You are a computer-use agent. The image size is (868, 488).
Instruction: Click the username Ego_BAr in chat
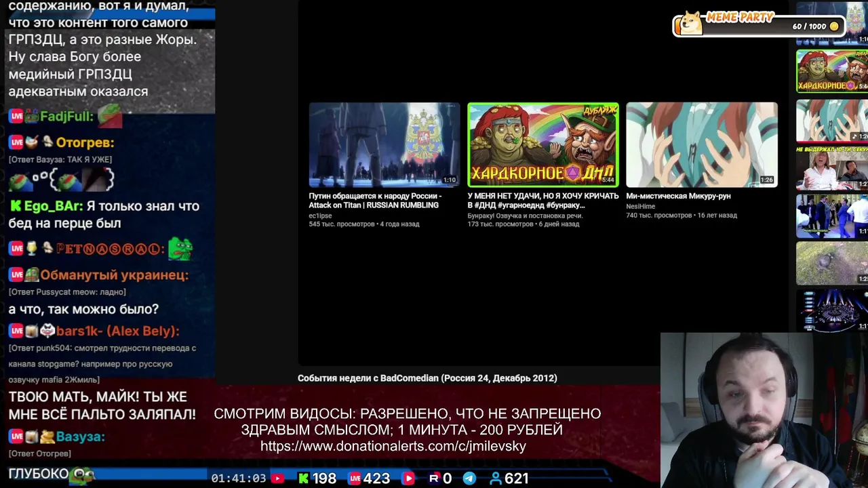[54, 206]
